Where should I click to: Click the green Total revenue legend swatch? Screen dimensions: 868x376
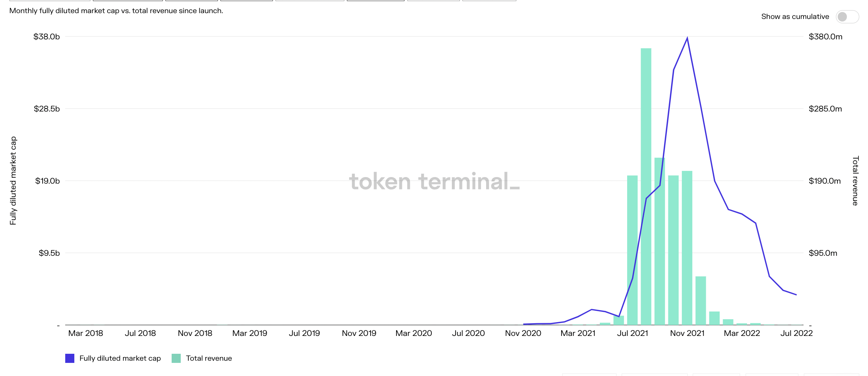(x=176, y=358)
